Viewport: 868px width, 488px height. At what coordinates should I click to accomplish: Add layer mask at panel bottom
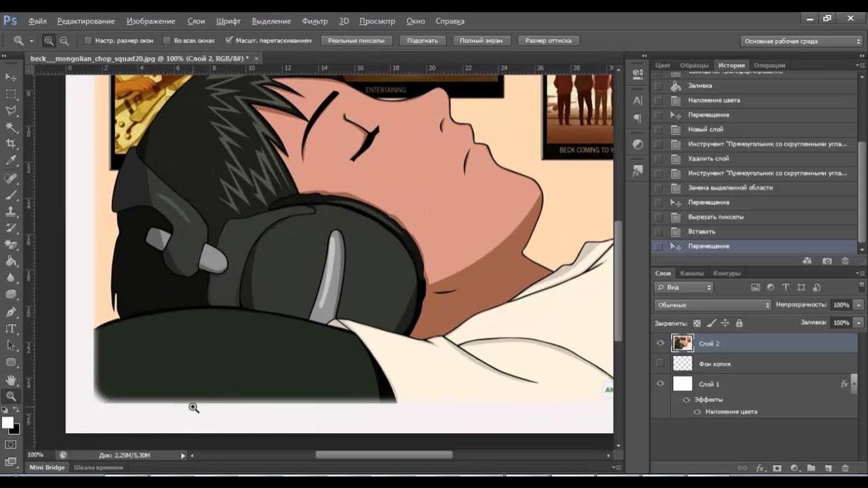point(777,468)
